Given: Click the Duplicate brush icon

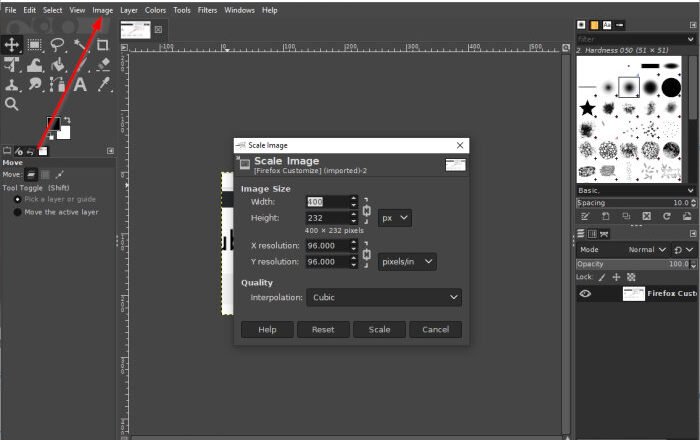Looking at the screenshot, I should coord(626,216).
